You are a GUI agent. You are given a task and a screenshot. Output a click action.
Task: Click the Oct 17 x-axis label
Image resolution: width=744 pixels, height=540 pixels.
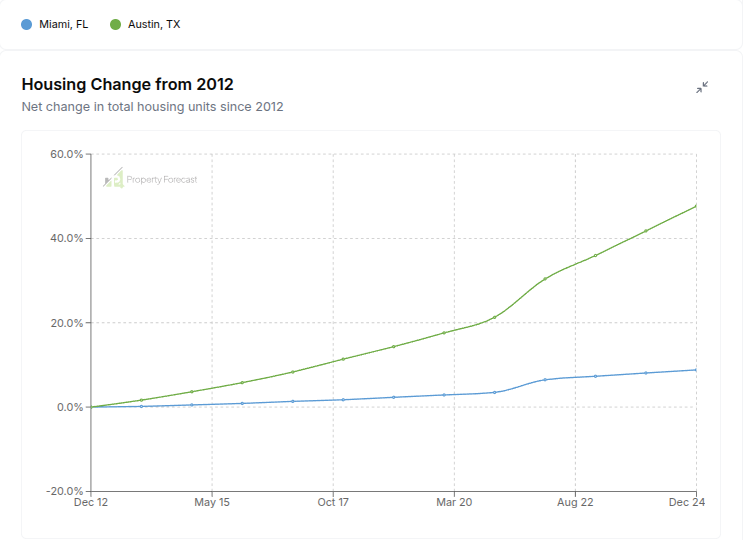333,502
